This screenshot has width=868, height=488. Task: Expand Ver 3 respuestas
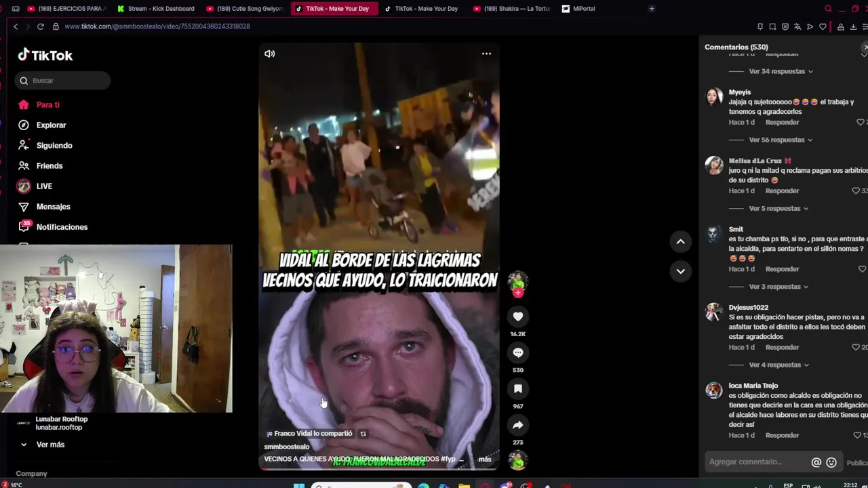click(x=778, y=287)
